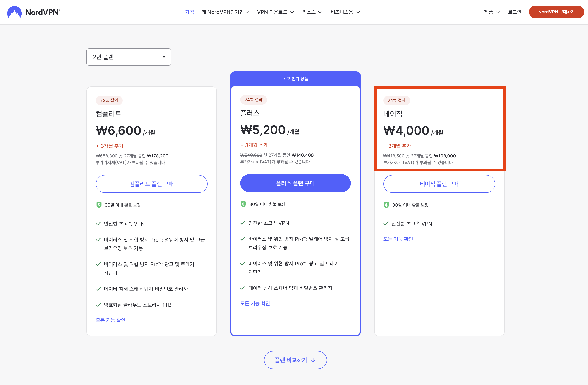Open the 2년 플랜 duration dropdown
Viewport: 588px width, 385px height.
[129, 57]
